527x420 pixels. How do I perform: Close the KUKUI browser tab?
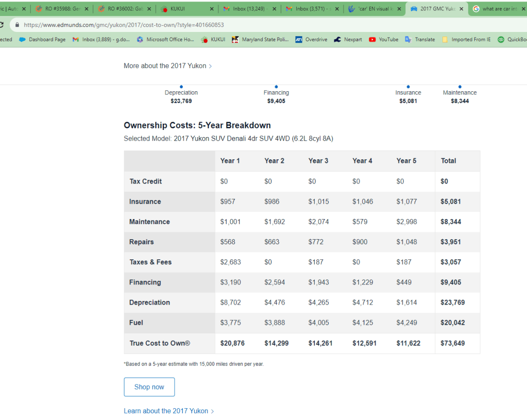[212, 9]
